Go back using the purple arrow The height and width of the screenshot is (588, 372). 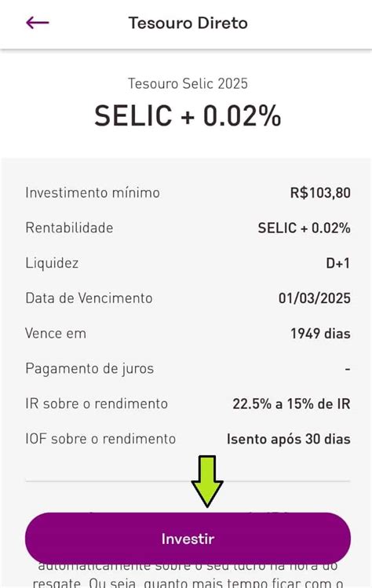click(x=38, y=23)
